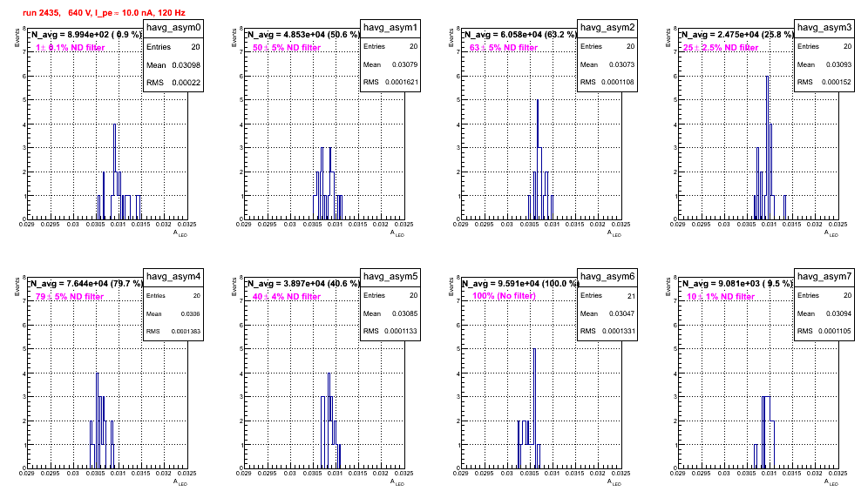Click the 50± 5% ND filter label
This screenshot has height=498, width=868.
287,48
